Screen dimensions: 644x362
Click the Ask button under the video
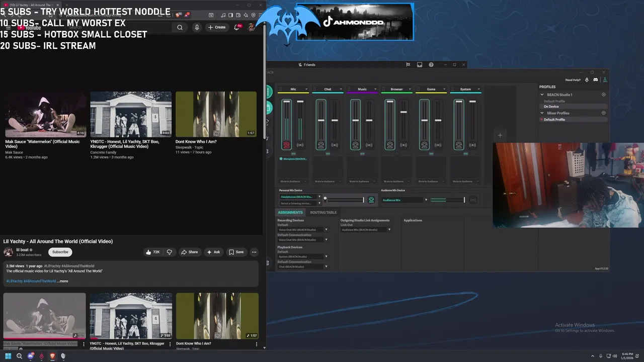(213, 252)
